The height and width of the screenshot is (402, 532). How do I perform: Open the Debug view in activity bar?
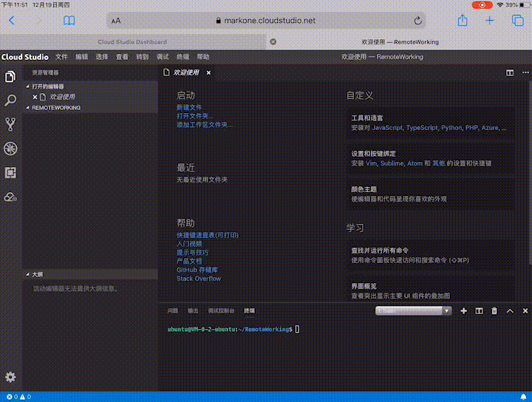(x=10, y=149)
